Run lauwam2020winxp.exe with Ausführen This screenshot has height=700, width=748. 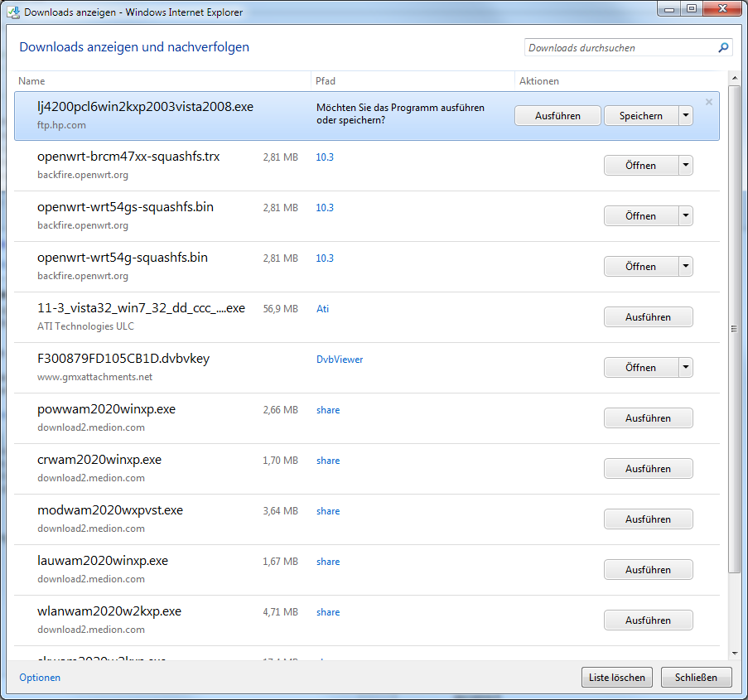coord(649,570)
